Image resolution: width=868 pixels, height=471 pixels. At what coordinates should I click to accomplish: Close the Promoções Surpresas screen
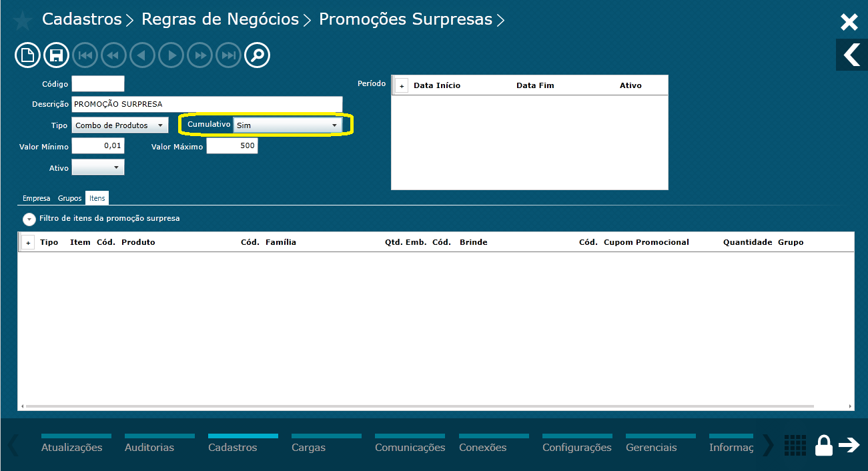(x=849, y=23)
